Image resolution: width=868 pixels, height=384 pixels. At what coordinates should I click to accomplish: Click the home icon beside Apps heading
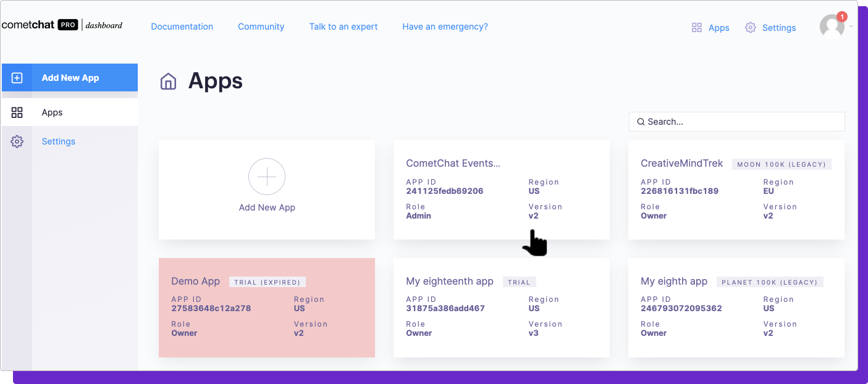coord(168,81)
